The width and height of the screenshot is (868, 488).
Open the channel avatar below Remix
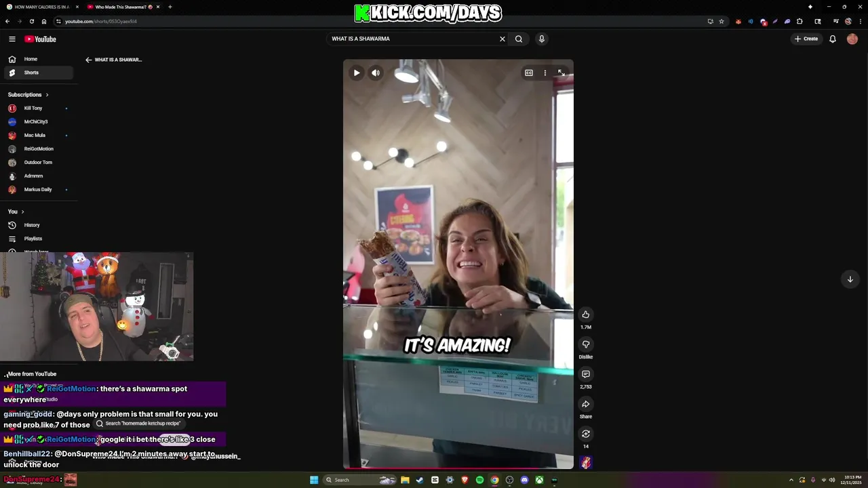click(x=586, y=462)
